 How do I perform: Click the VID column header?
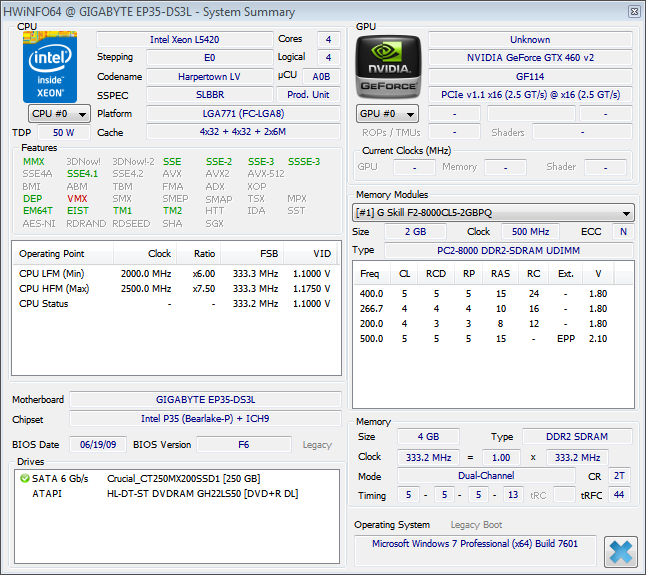click(x=310, y=254)
